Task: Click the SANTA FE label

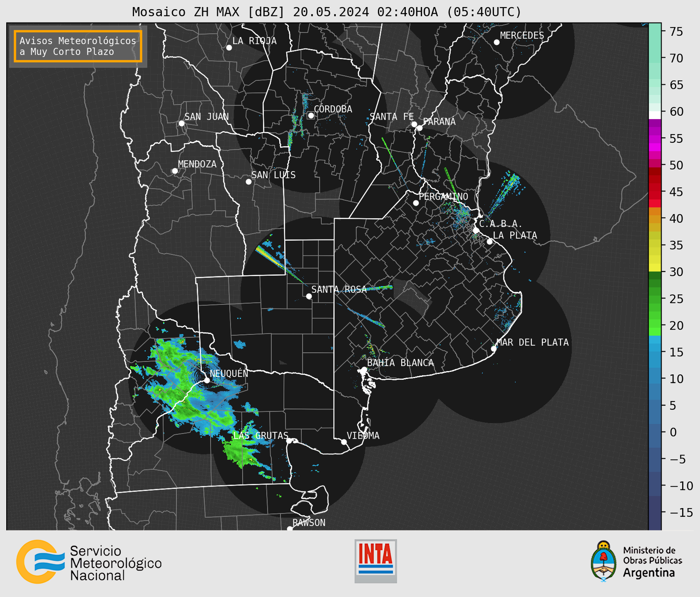Action: click(x=392, y=117)
